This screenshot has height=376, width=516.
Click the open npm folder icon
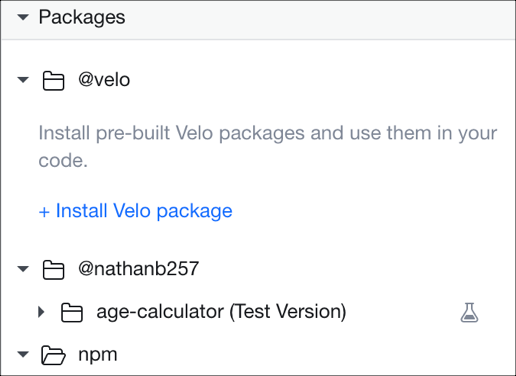point(53,355)
